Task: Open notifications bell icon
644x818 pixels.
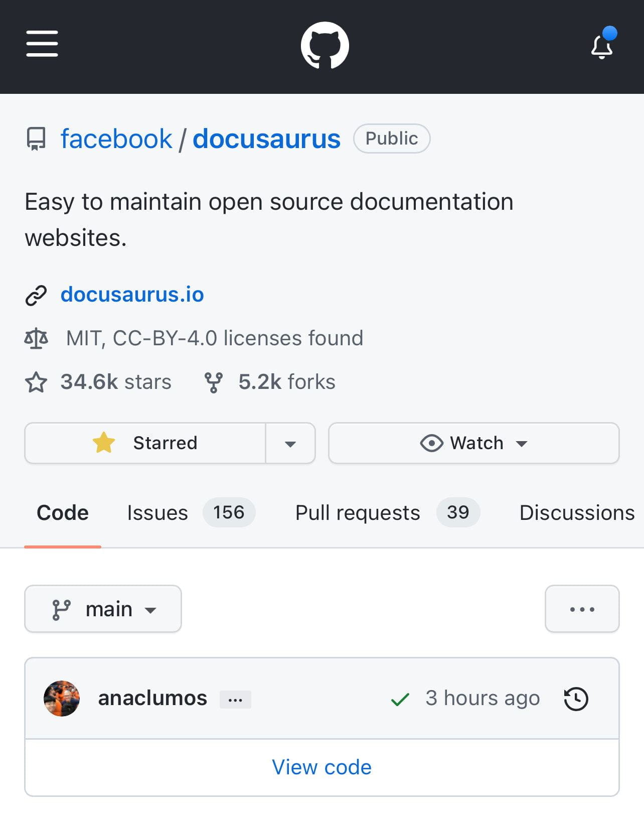Action: pos(602,47)
